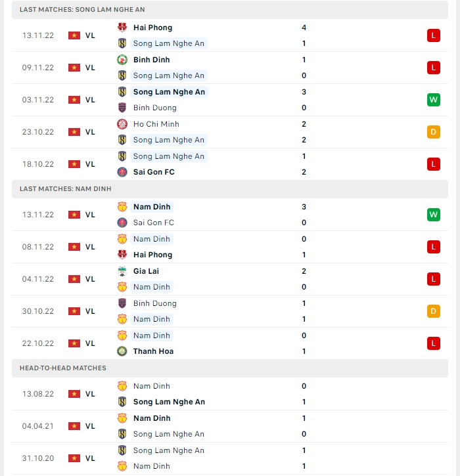Click the Vietnam flag beside 03.11.22

click(74, 100)
